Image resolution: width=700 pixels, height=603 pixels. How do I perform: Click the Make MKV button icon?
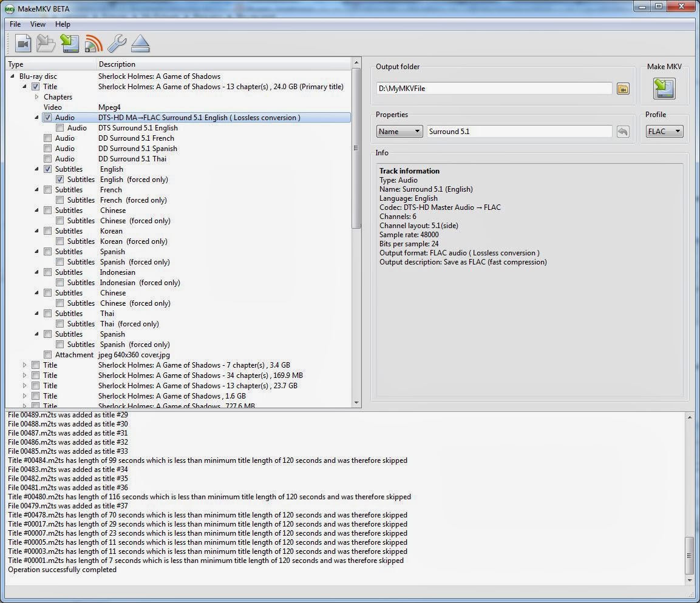pos(664,89)
